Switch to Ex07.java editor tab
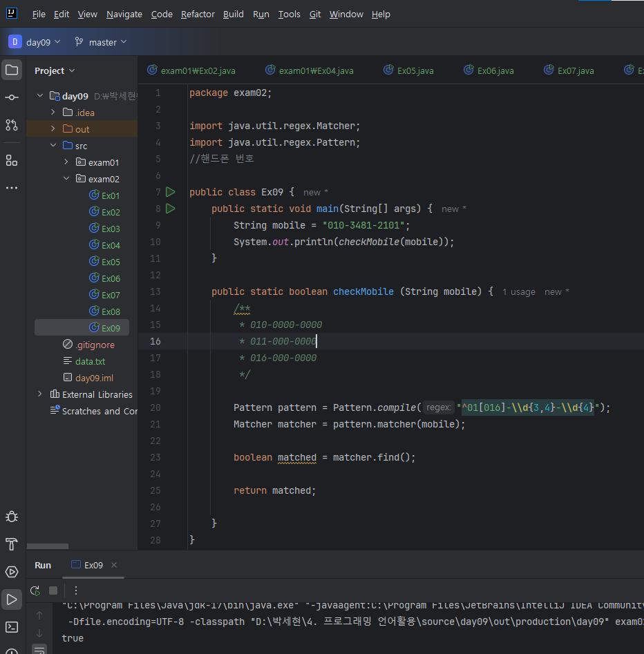This screenshot has width=644, height=654. (569, 70)
